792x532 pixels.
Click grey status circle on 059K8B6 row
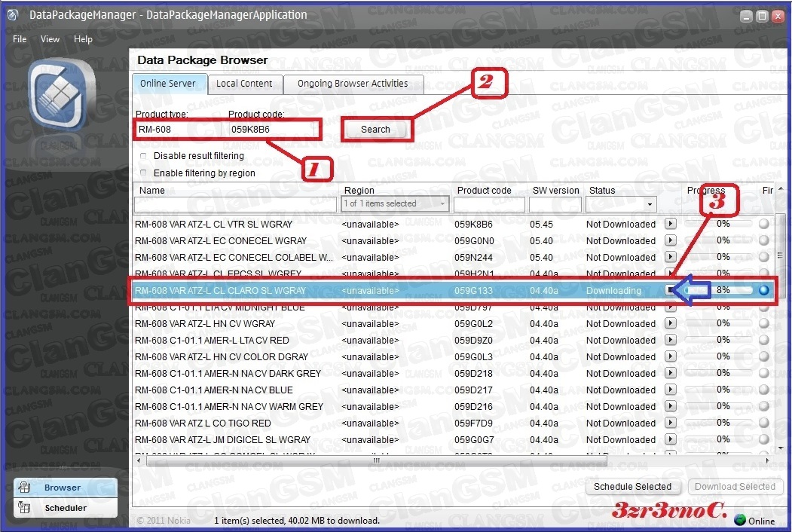pos(765,224)
